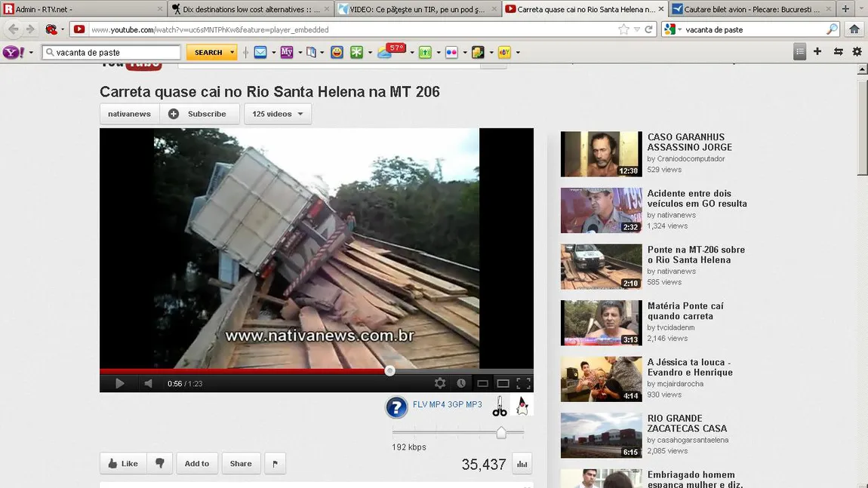The image size is (868, 488).
Task: Click the Share button
Action: click(241, 464)
